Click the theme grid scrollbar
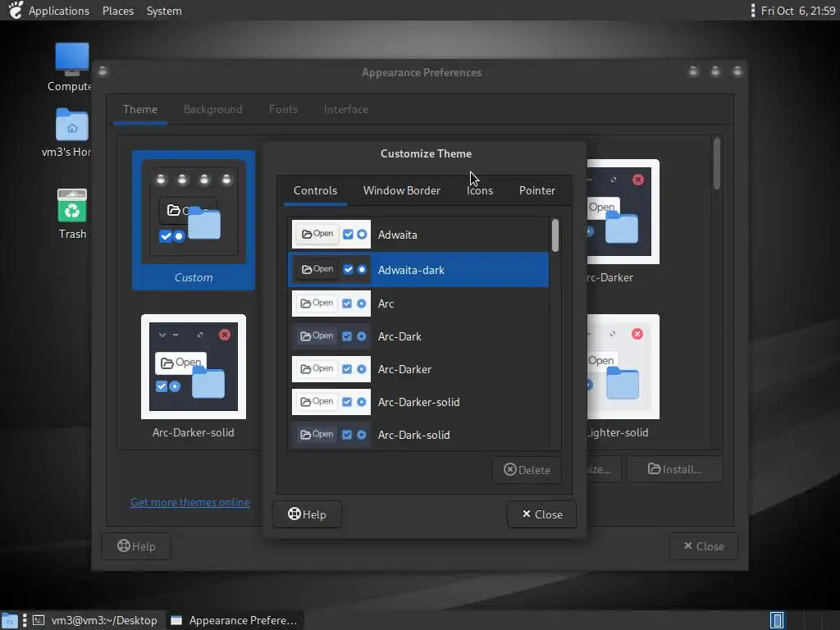This screenshot has width=840, height=630. coord(716,164)
